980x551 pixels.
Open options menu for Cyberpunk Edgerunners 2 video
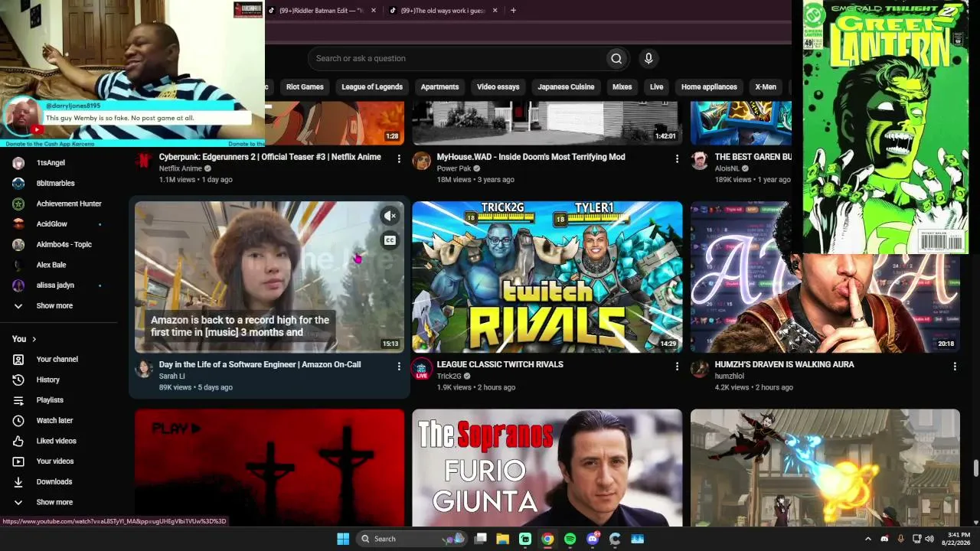(399, 158)
